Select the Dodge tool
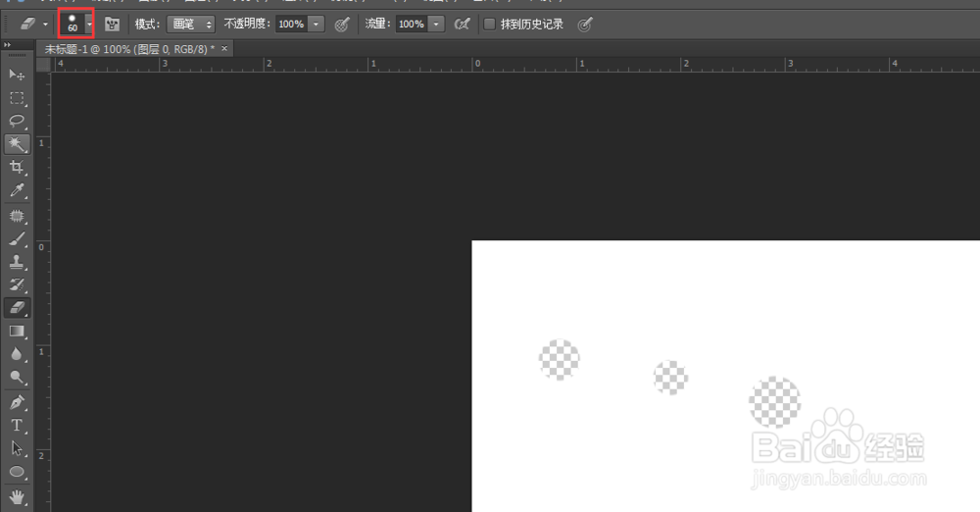 point(17,378)
